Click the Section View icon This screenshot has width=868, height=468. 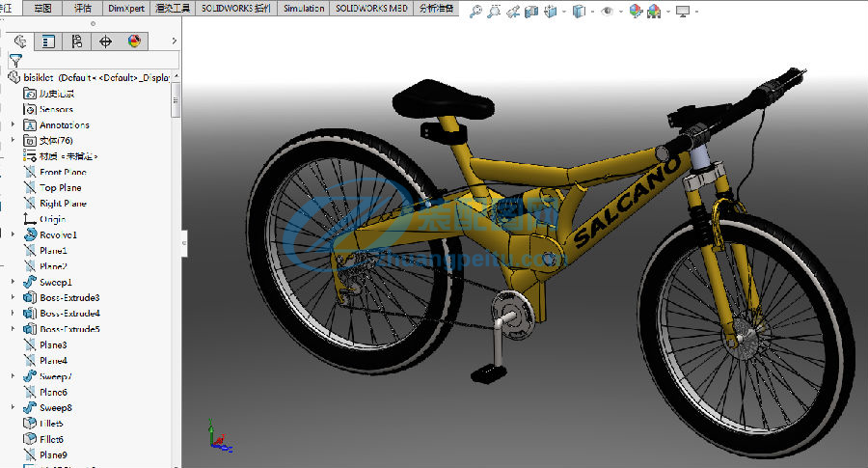(x=531, y=11)
